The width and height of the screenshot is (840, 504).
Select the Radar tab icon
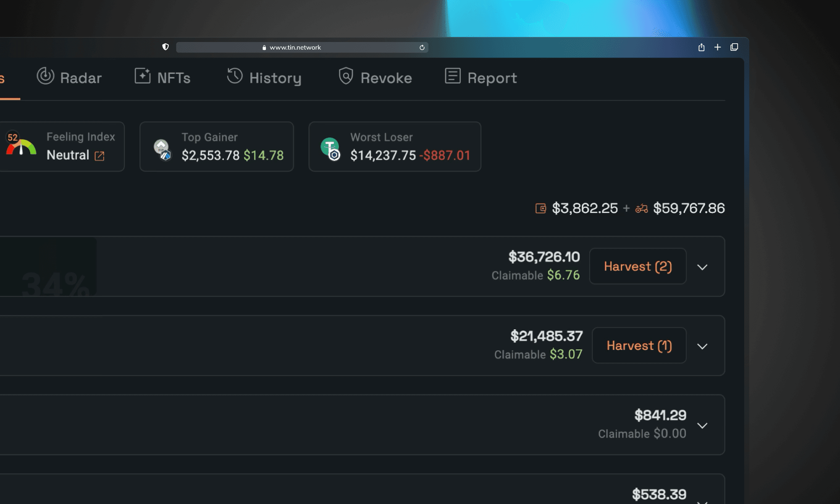[x=45, y=77]
